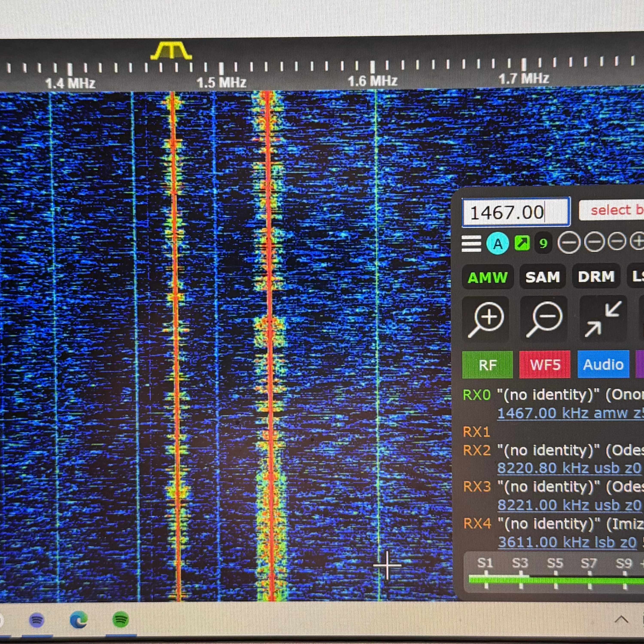Follow the 8220.80 kHz usb link
The height and width of the screenshot is (644, 644).
coord(569,468)
